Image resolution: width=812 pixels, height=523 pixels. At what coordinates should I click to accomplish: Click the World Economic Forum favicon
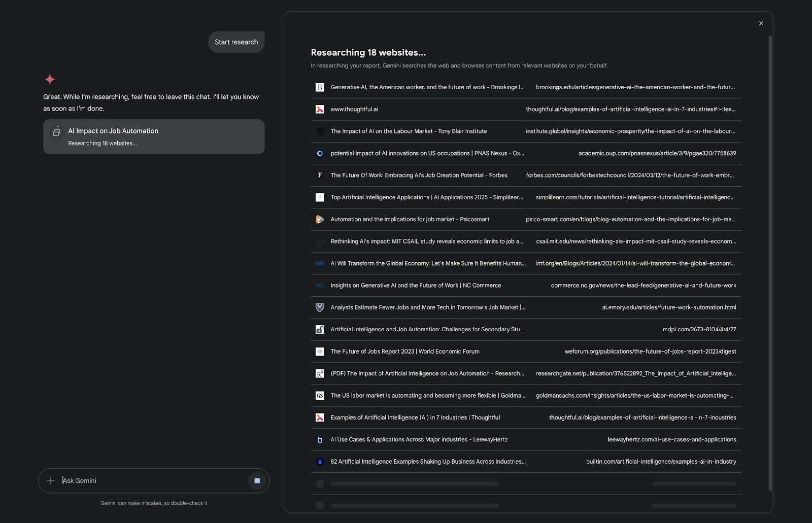[320, 352]
